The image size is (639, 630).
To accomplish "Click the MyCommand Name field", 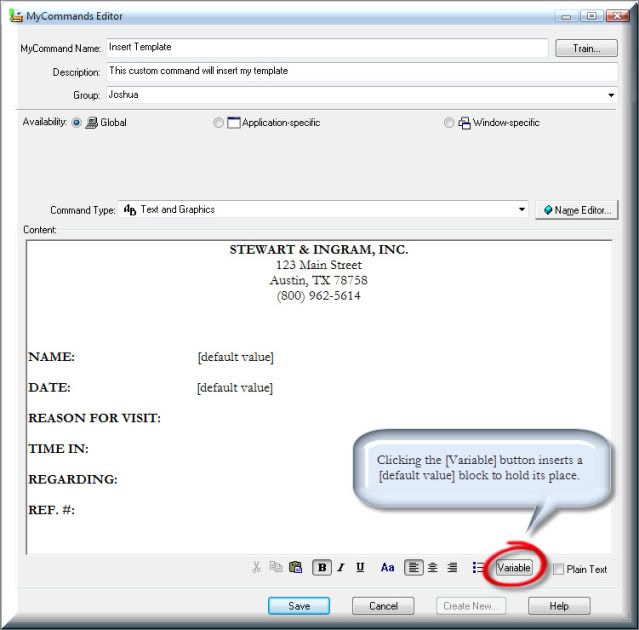I will (x=327, y=47).
